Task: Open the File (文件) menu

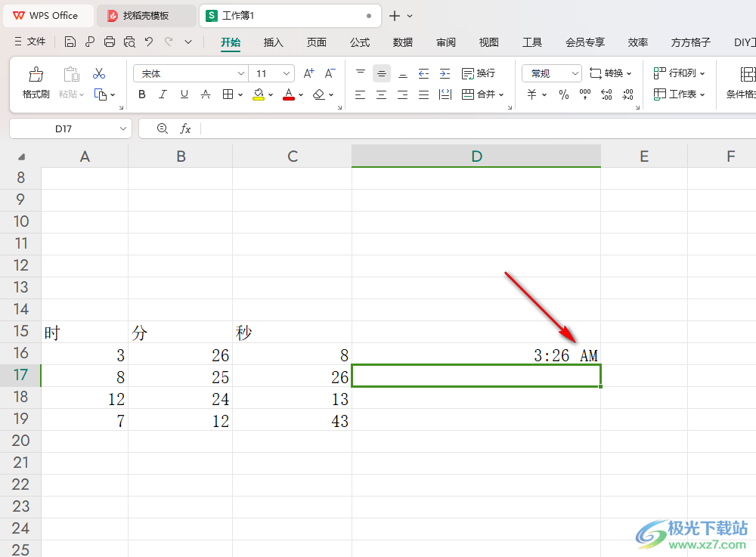Action: click(30, 42)
